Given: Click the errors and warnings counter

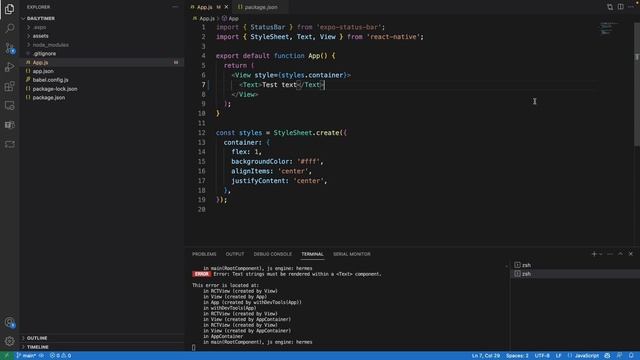Looking at the screenshot, I should (x=60, y=356).
